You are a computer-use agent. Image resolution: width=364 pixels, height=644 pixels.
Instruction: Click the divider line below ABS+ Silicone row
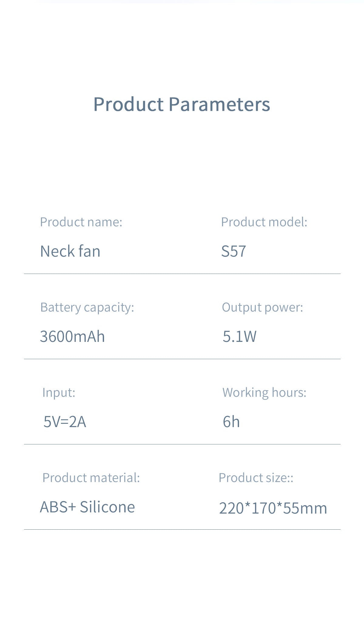182,530
